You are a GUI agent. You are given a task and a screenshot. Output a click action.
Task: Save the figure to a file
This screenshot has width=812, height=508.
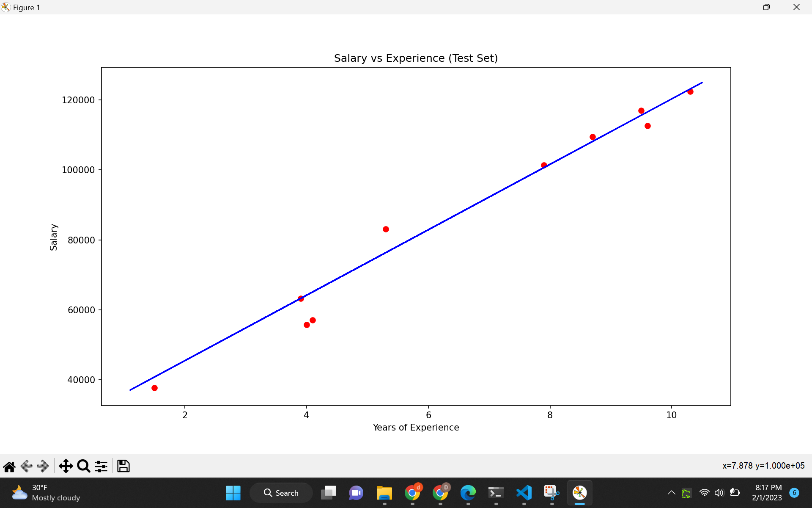pyautogui.click(x=123, y=466)
